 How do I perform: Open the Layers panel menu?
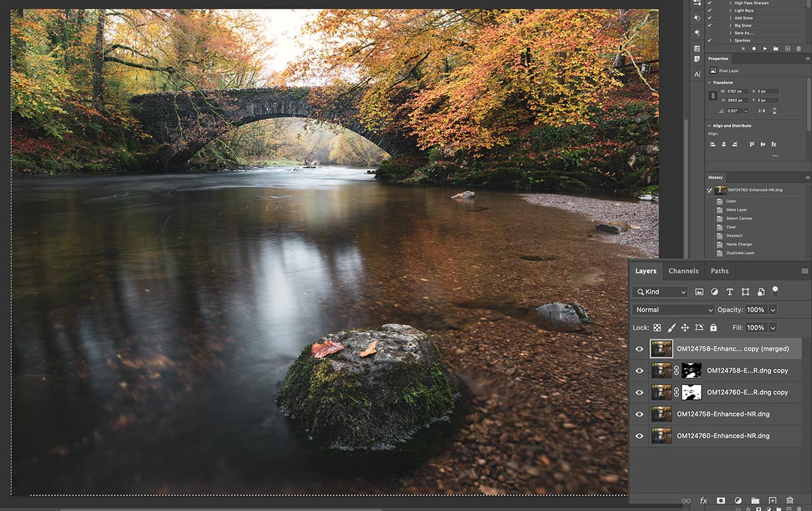click(805, 271)
